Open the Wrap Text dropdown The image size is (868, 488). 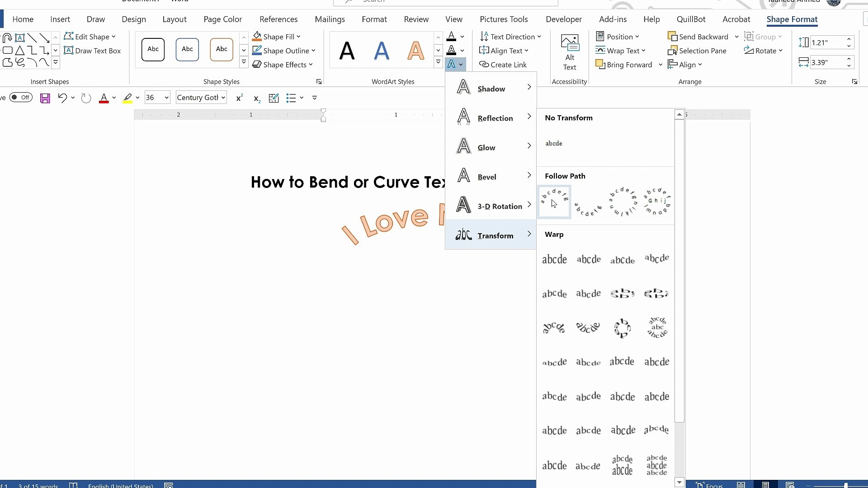point(621,51)
